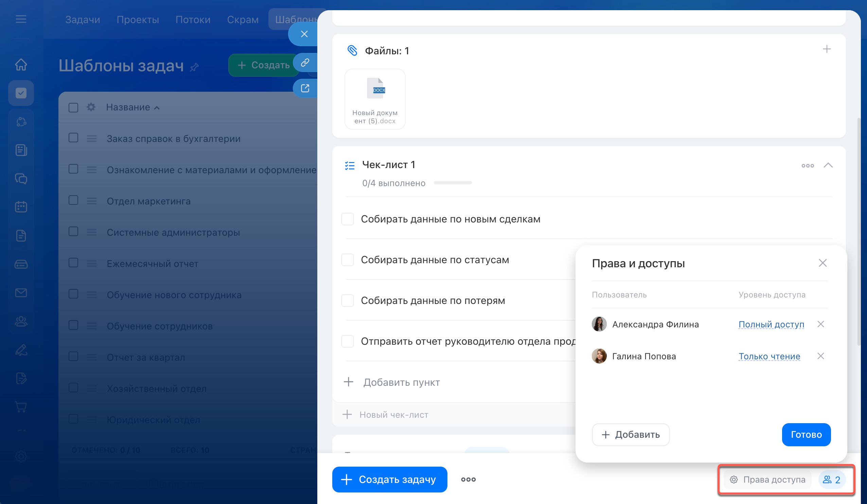The image size is (867, 504).
Task: Click the plus icon in Files section
Action: tap(827, 49)
